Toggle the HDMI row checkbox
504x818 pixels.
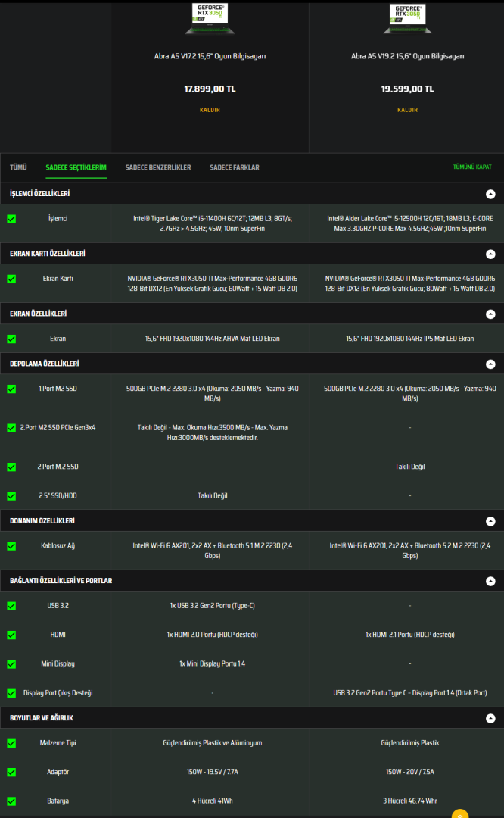coord(11,635)
